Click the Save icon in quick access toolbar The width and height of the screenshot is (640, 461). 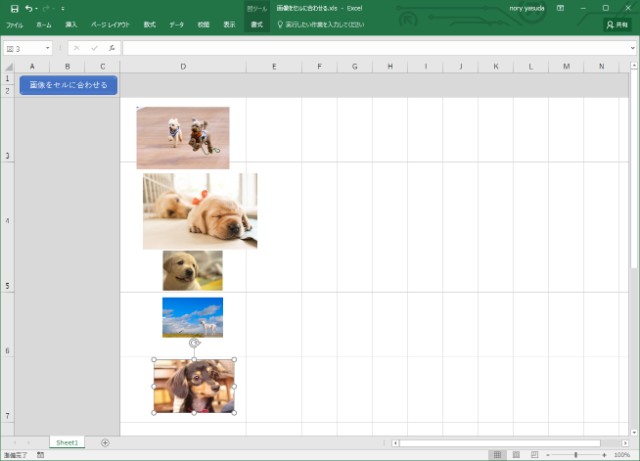click(x=13, y=8)
